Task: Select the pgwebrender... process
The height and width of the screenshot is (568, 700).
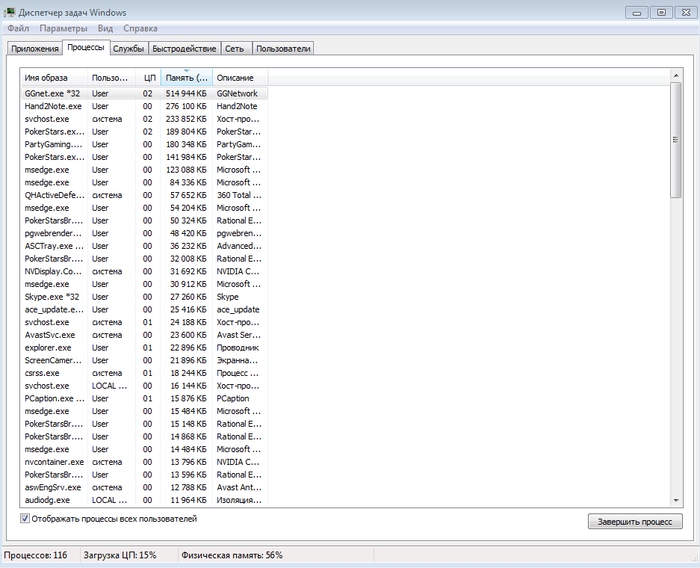Action: tap(144, 234)
